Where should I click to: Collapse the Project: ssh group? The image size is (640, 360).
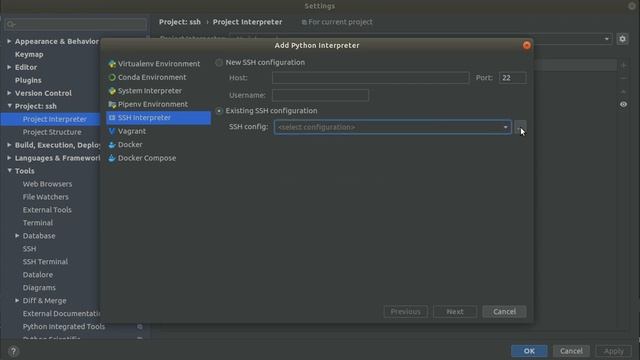tap(9, 106)
